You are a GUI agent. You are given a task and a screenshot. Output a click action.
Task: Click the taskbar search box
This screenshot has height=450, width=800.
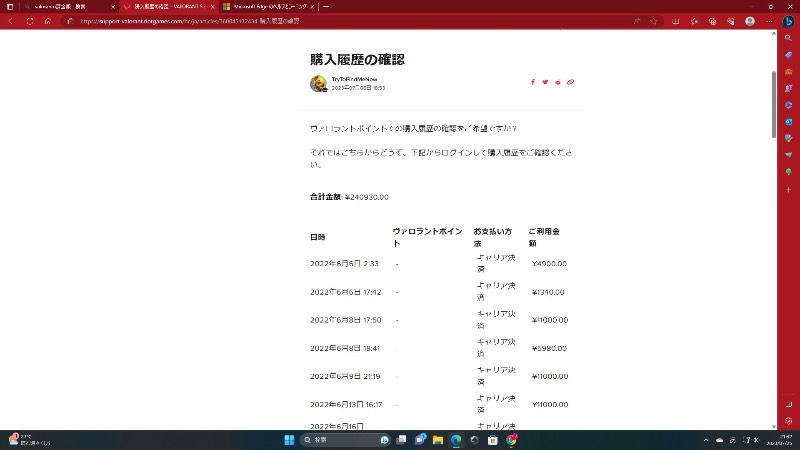coord(345,440)
